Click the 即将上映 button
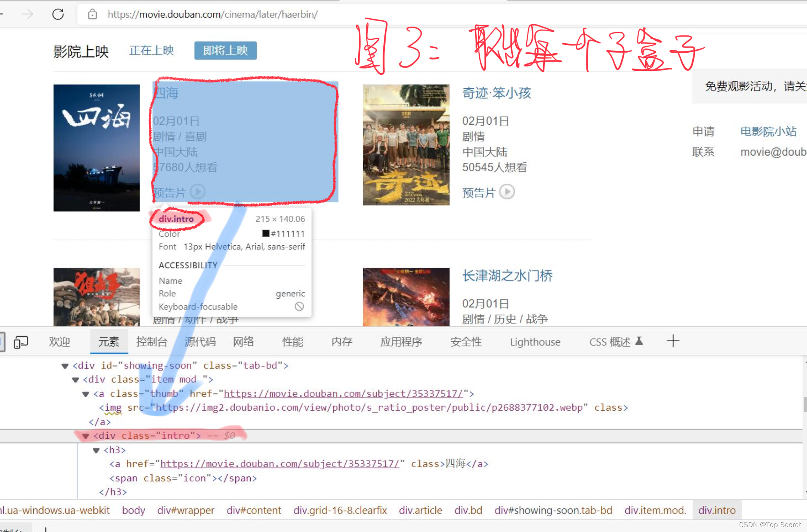807x532 pixels. pos(225,50)
